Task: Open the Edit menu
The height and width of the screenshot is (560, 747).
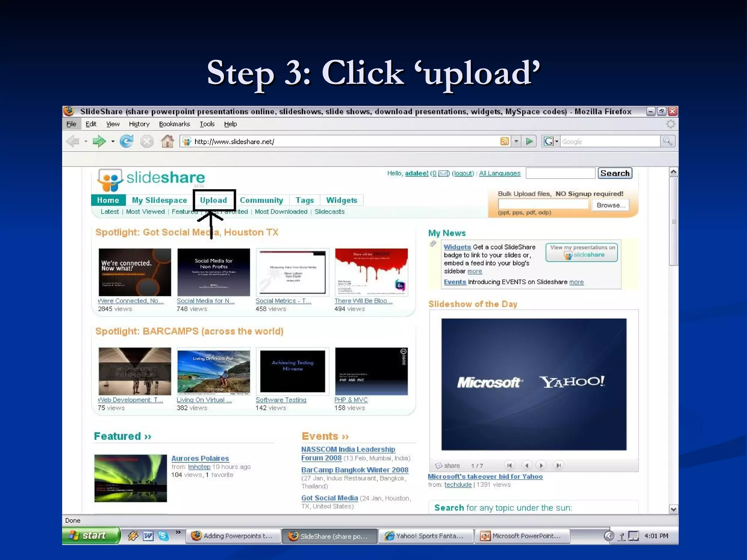Action: (x=91, y=124)
